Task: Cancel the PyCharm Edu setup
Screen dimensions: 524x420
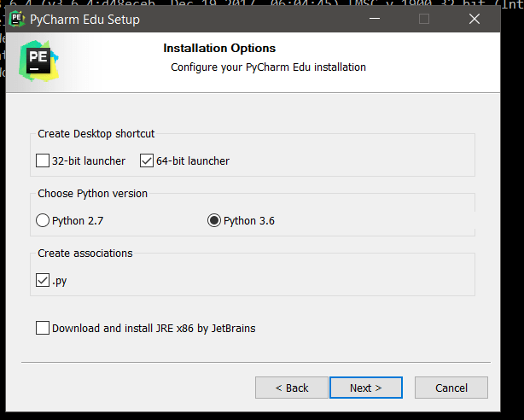Action: pyautogui.click(x=451, y=388)
